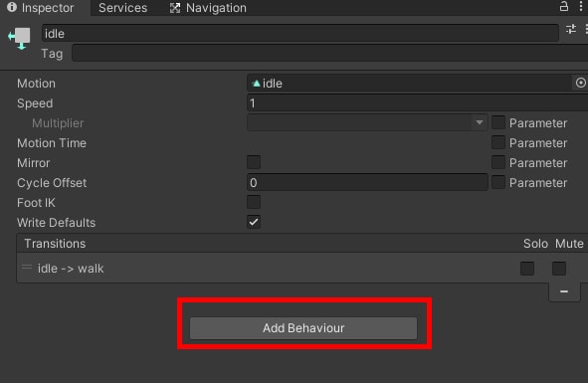Click the Tag input field
This screenshot has width=588, height=383.
[329, 54]
